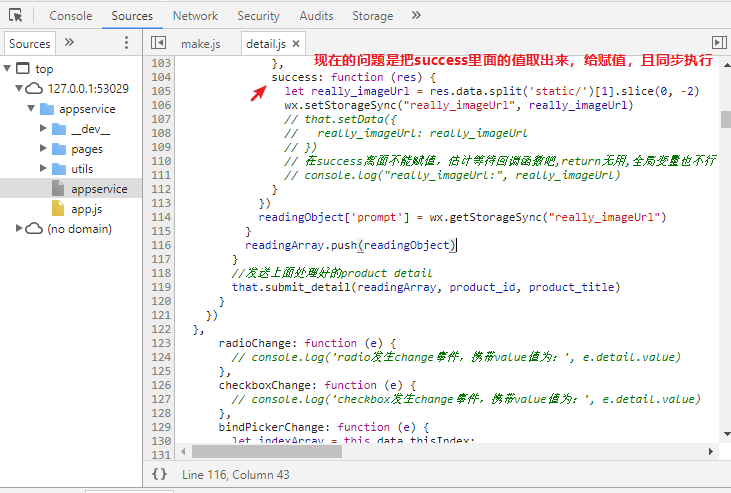Viewport: 731px width, 493px height.
Task: Open the app.js file
Action: point(87,209)
